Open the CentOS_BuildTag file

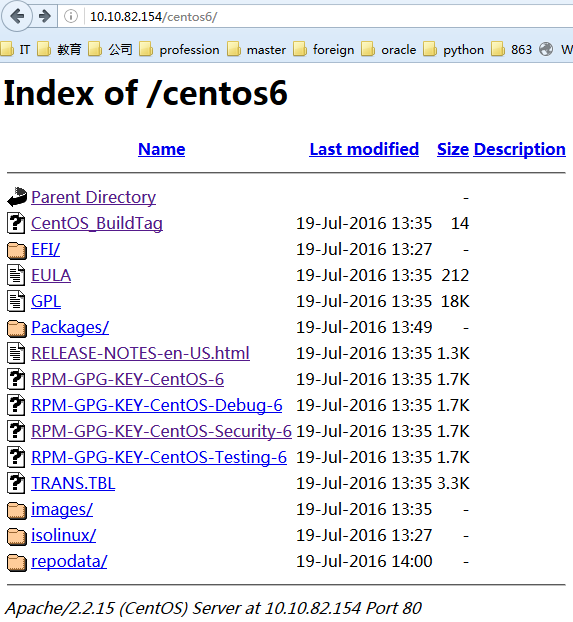97,223
